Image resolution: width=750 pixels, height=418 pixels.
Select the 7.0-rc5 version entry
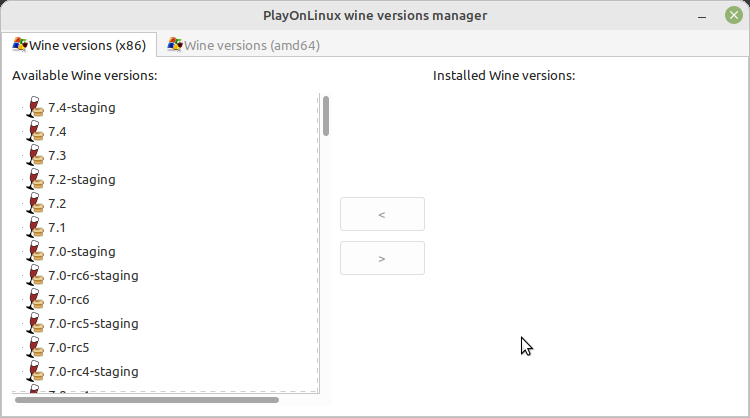click(x=68, y=348)
